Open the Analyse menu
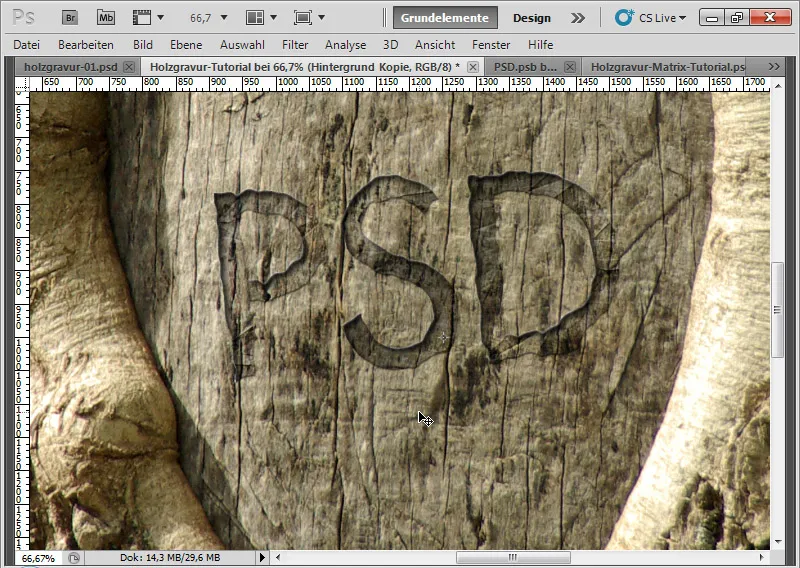The image size is (800, 568). [x=345, y=45]
